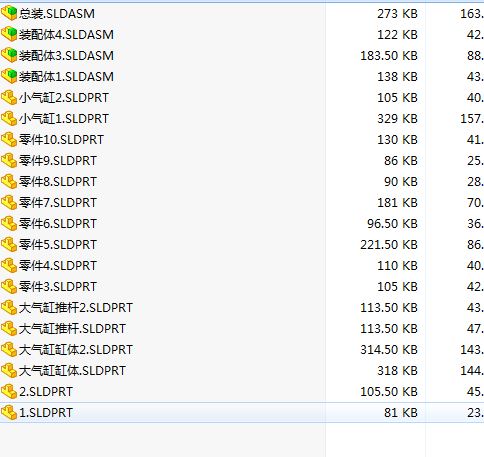
Task: Click the 装配体1.SLDASM assembly icon
Action: pos(9,76)
